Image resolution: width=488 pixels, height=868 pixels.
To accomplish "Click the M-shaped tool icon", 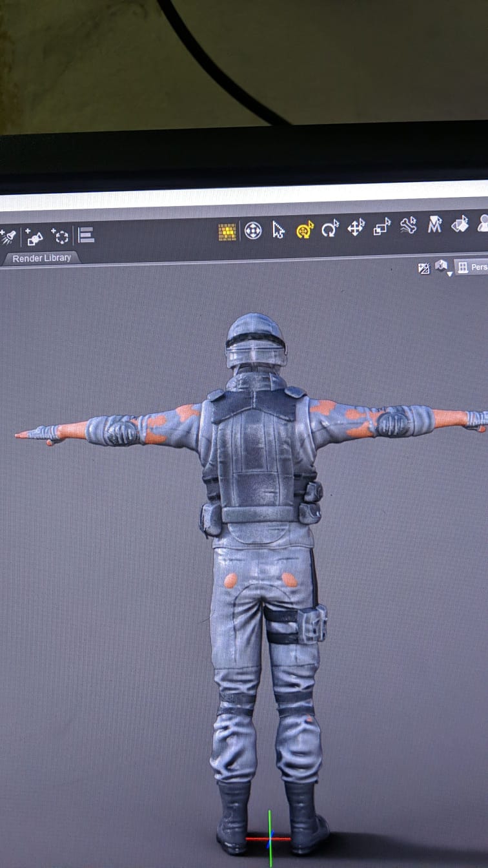I will tap(434, 225).
